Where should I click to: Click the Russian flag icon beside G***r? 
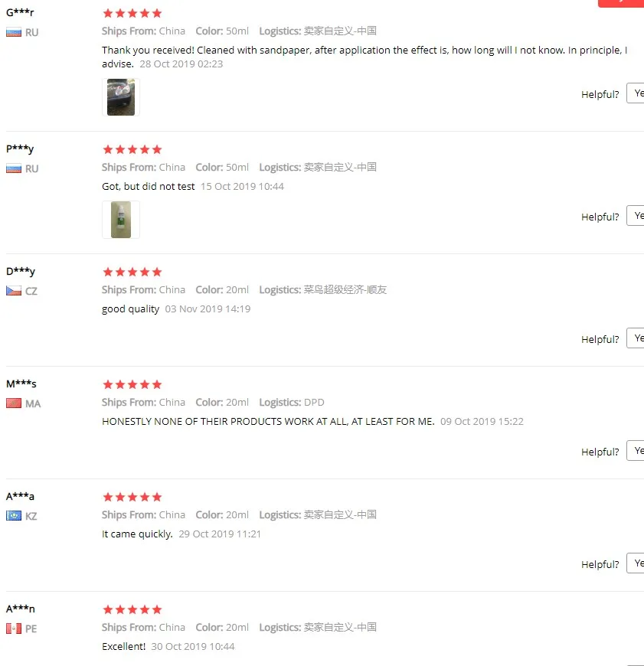tap(14, 32)
